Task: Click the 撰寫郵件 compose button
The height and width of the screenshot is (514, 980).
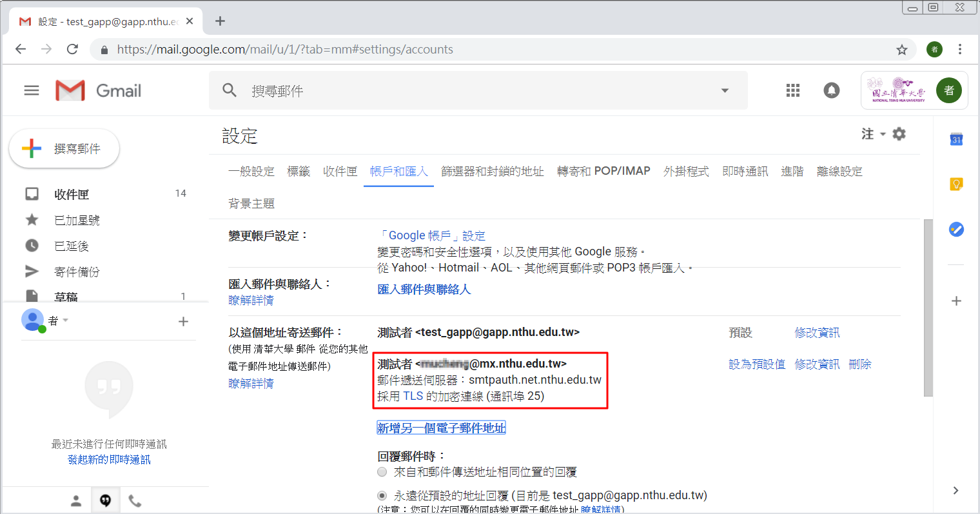Action: (64, 148)
